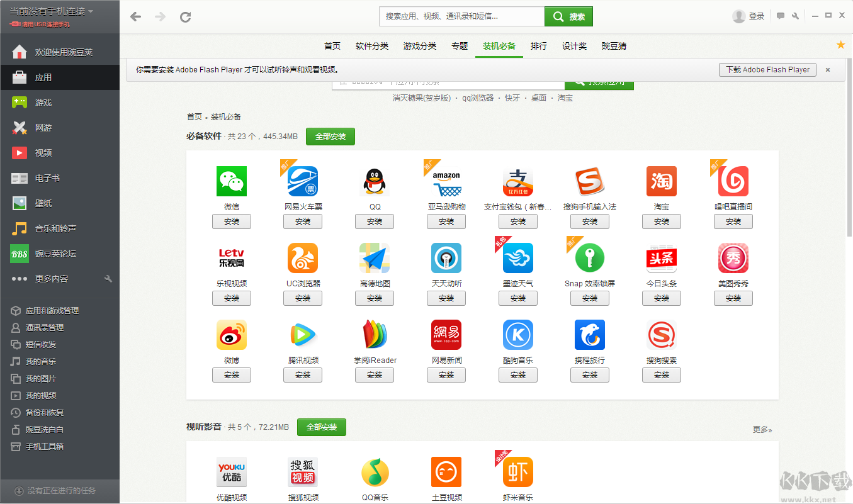Open the 网易新闻 app icon

pyautogui.click(x=446, y=335)
